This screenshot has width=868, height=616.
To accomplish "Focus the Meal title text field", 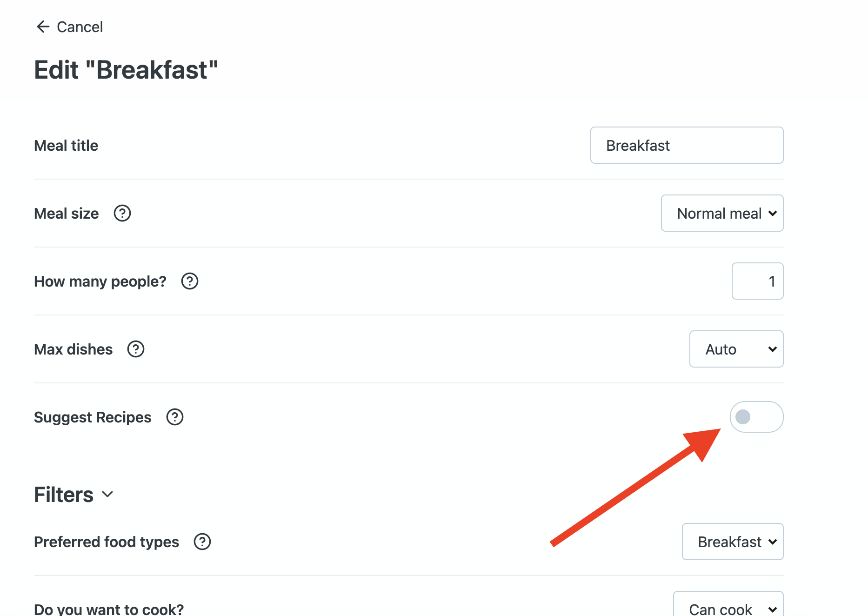I will 687,146.
